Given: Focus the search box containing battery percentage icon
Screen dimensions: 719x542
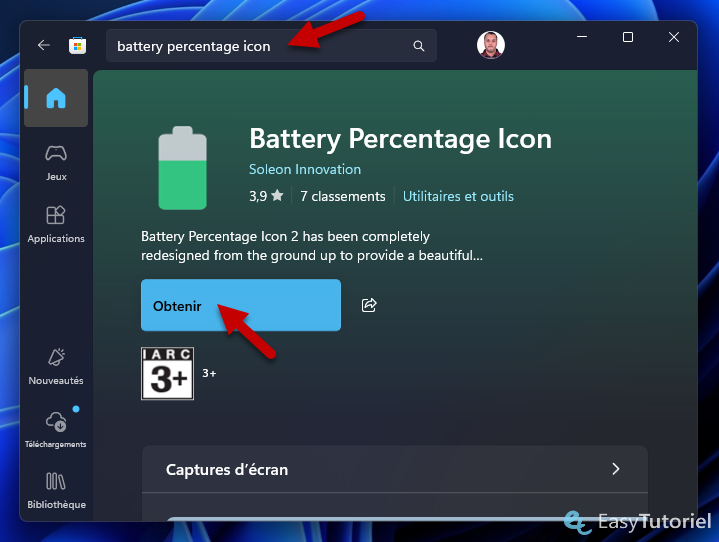Looking at the screenshot, I should pos(271,46).
